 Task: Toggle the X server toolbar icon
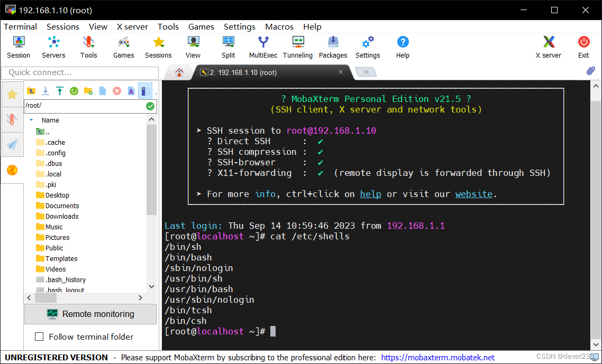[x=549, y=47]
